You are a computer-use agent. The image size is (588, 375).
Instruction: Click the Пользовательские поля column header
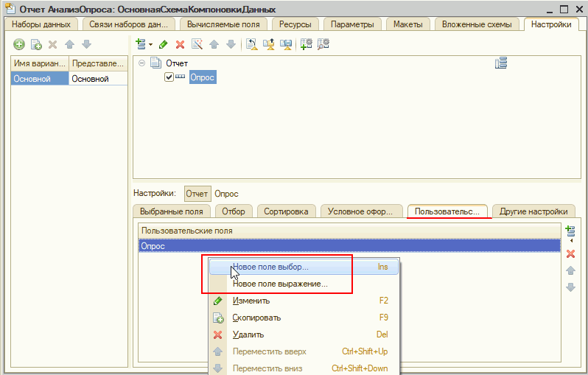pyautogui.click(x=349, y=231)
